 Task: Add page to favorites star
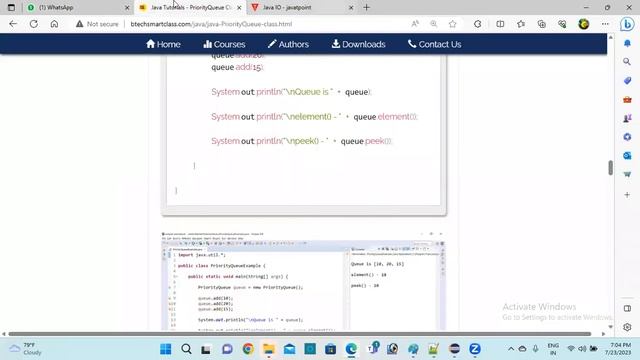453,24
